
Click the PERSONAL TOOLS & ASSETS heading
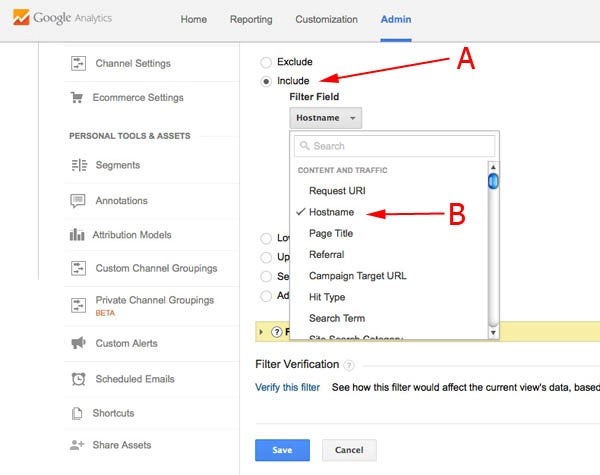pyautogui.click(x=130, y=136)
